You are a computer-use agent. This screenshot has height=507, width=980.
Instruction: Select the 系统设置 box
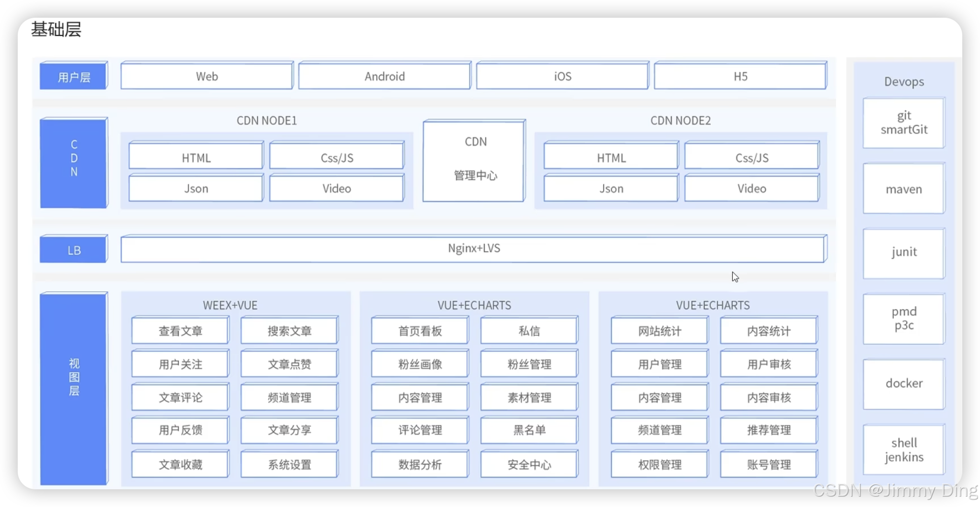tap(290, 464)
